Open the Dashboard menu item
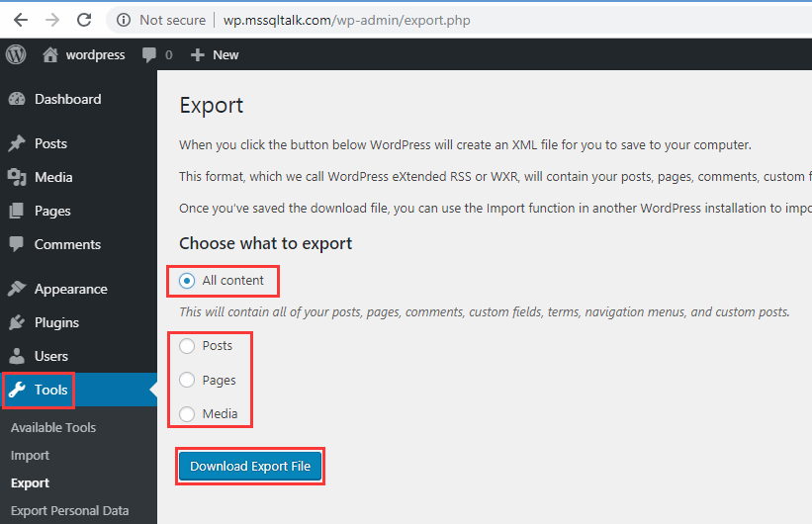Image resolution: width=812 pixels, height=524 pixels. (x=68, y=99)
